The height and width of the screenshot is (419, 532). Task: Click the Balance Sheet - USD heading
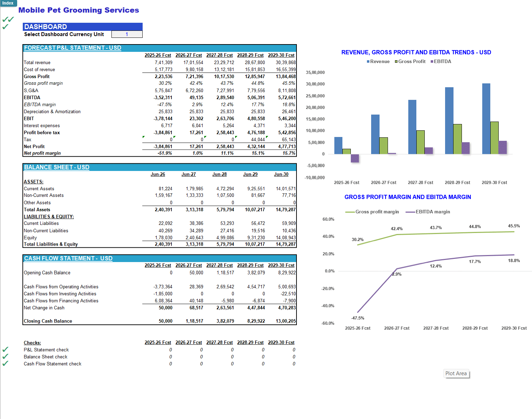click(x=56, y=167)
